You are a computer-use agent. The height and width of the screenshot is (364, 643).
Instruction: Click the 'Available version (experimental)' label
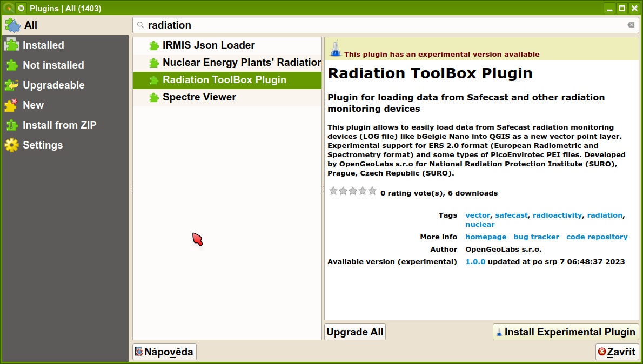(x=392, y=261)
